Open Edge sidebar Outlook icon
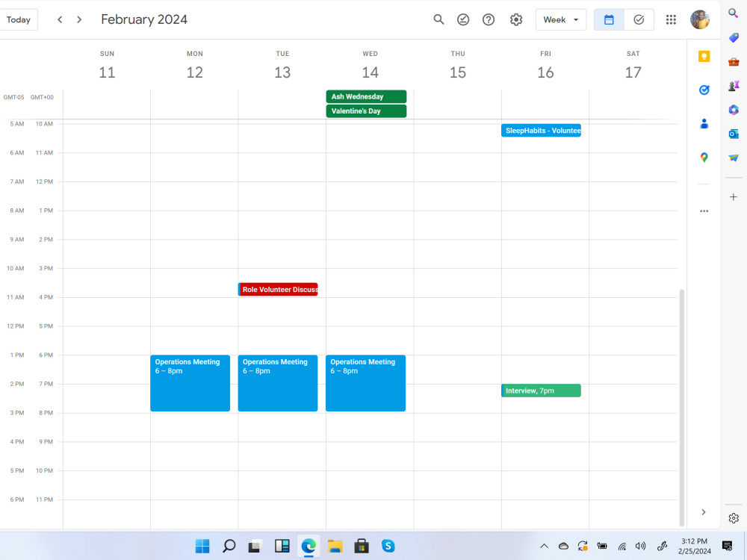Screen dimensions: 747x560 click(x=734, y=134)
